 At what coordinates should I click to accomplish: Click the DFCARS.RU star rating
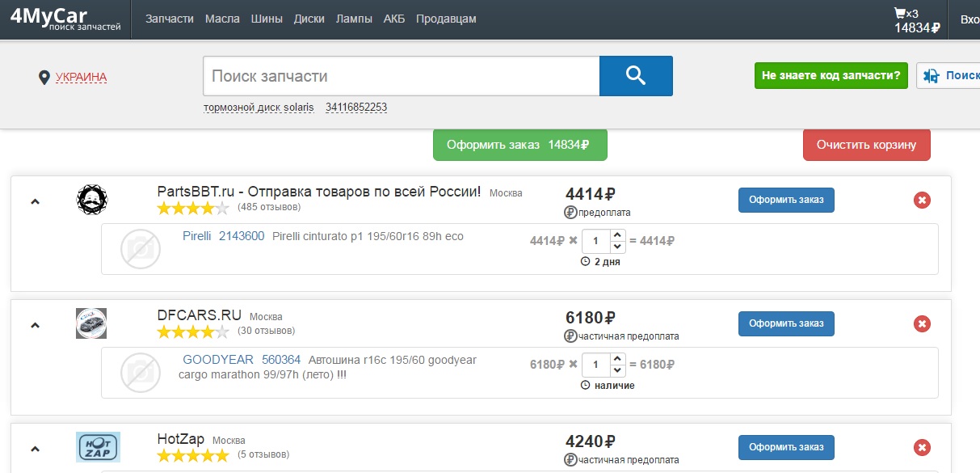193,332
